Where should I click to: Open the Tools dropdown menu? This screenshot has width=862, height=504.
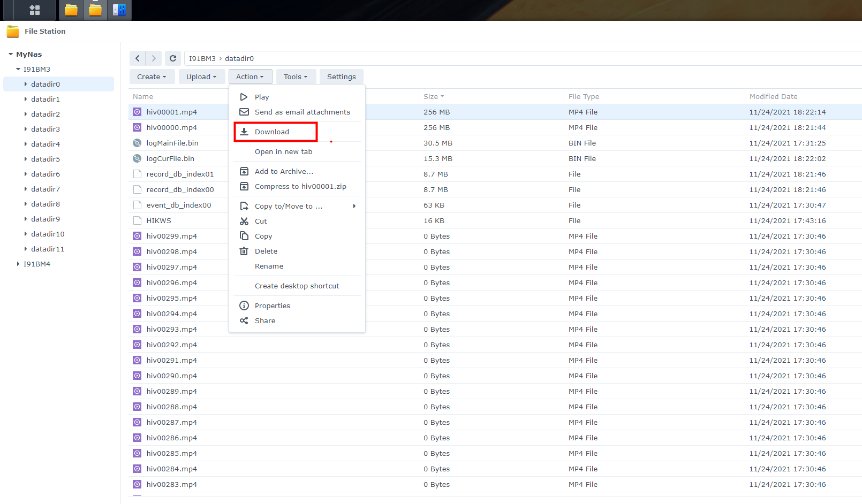[296, 77]
